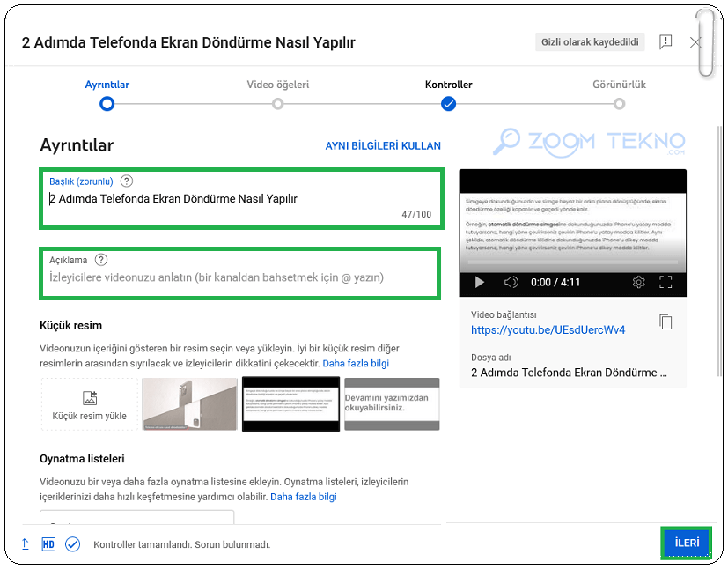Click the checks completed checkmark icon
This screenshot has height=569, width=728.
(72, 544)
